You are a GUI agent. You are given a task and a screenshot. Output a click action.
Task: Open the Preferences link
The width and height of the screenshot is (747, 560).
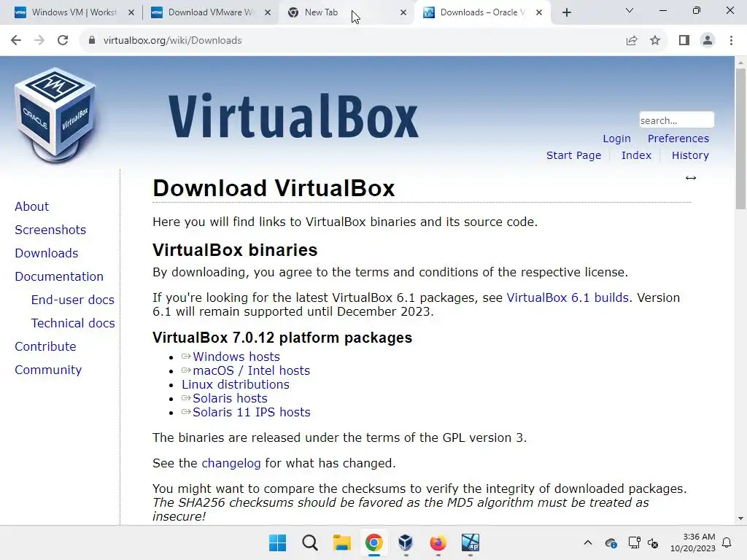tap(678, 139)
